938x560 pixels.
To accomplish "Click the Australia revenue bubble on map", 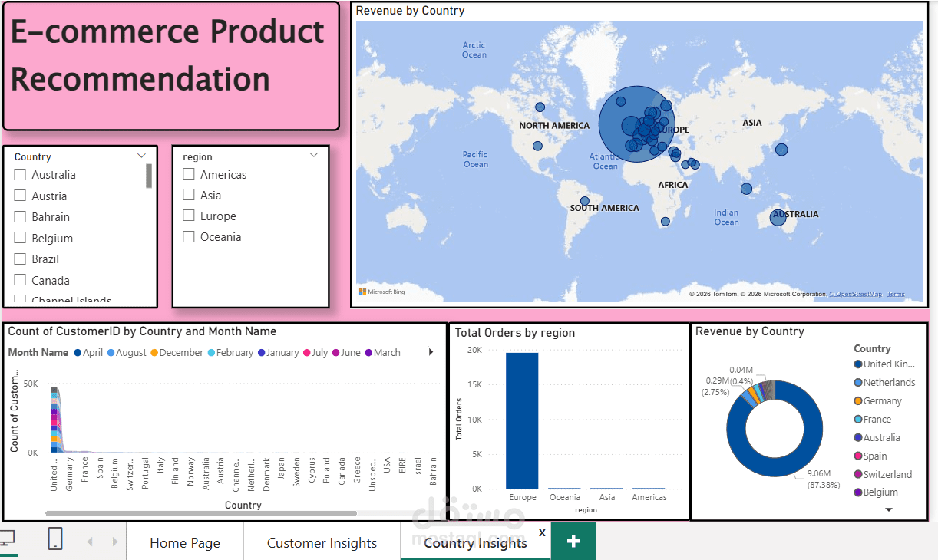I will tap(778, 219).
